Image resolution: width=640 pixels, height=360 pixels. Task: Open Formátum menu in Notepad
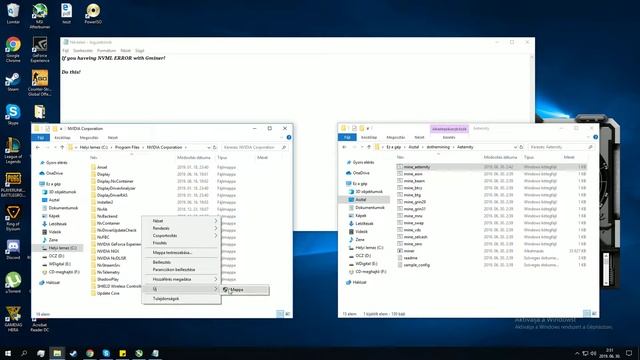click(x=106, y=51)
